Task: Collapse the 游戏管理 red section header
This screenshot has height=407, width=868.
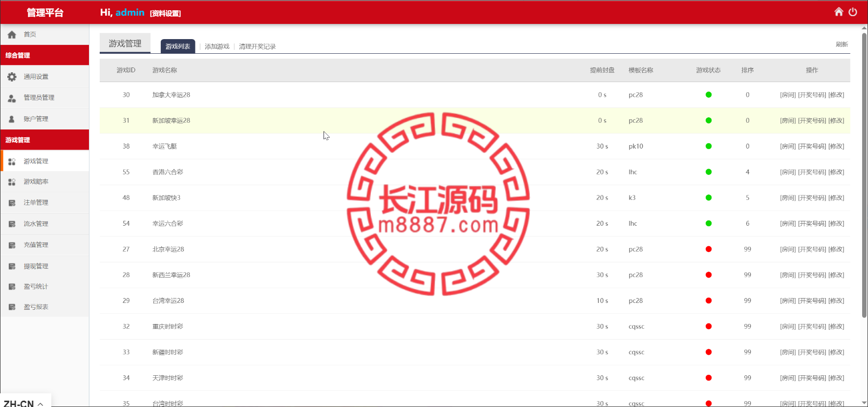Action: click(44, 140)
